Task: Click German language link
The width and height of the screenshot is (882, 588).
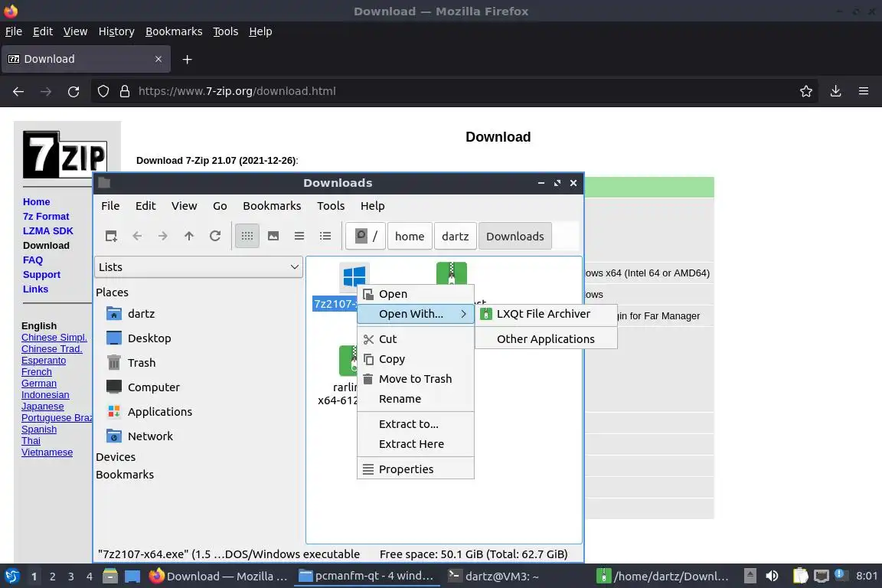Action: point(39,383)
